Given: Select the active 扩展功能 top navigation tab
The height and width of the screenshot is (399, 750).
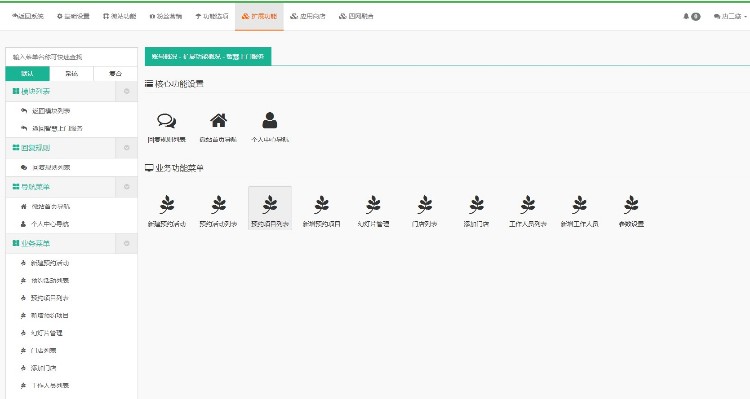Looking at the screenshot, I should point(259,16).
